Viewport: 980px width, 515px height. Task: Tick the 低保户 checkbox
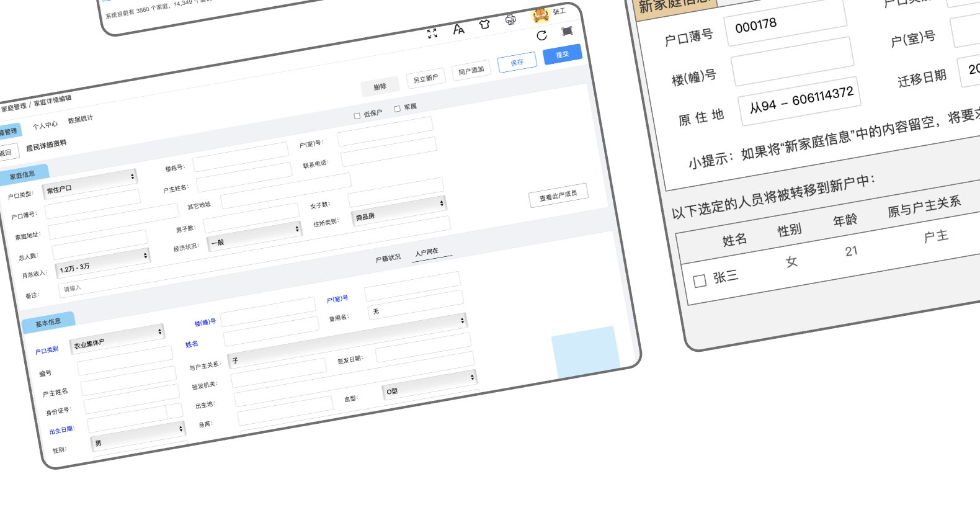[x=357, y=115]
